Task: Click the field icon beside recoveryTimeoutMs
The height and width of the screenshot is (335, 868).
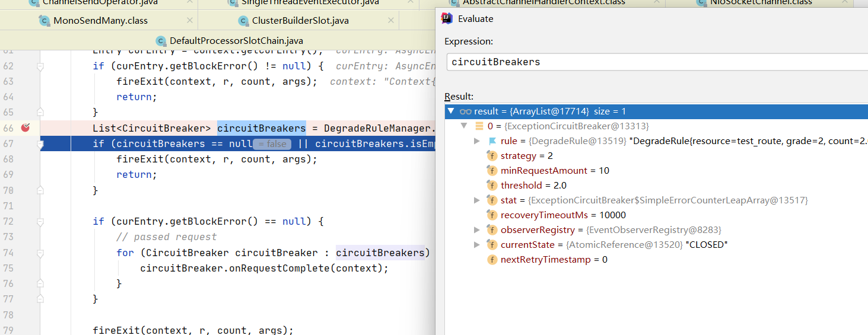Action: [x=492, y=215]
